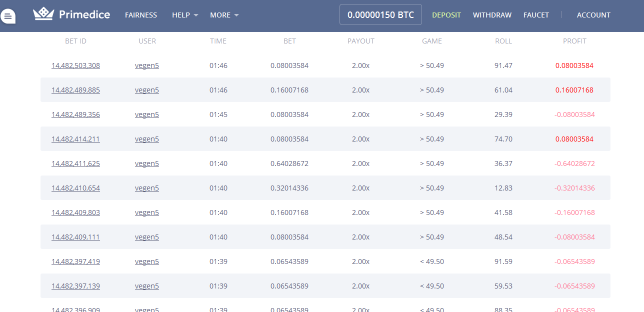Open user vegen5 in bet 14,482,489,885 row
The image size is (644, 312).
pyautogui.click(x=147, y=90)
